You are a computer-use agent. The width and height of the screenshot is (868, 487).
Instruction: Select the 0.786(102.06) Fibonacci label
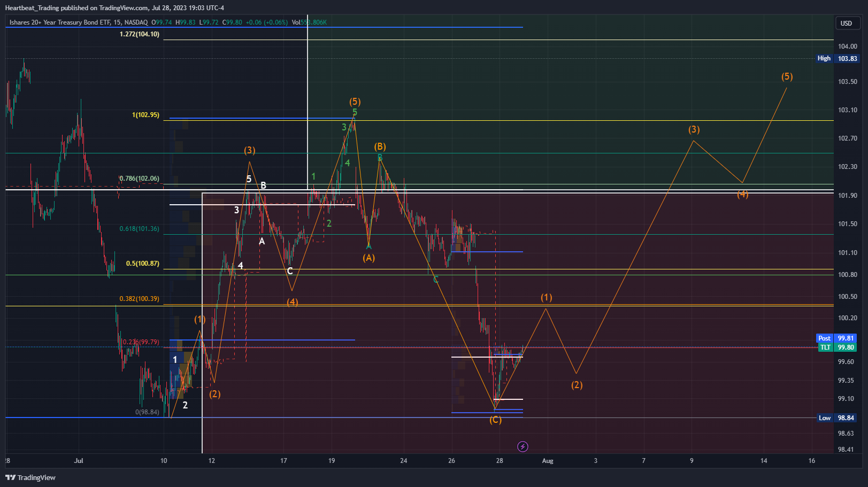140,179
